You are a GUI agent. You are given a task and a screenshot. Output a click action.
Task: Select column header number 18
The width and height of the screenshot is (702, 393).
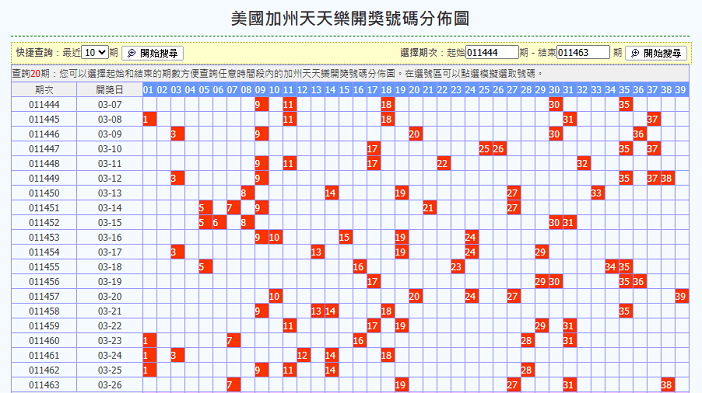[x=386, y=90]
